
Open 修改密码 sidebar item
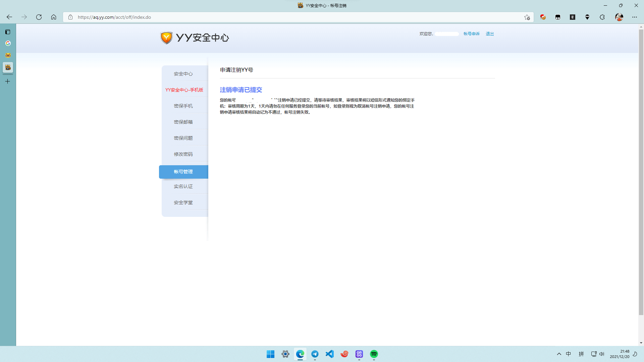(x=183, y=154)
